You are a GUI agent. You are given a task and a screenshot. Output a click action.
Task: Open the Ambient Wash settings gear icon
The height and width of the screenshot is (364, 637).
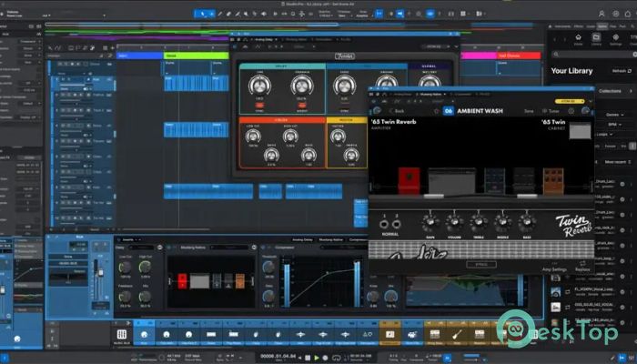[x=571, y=111]
